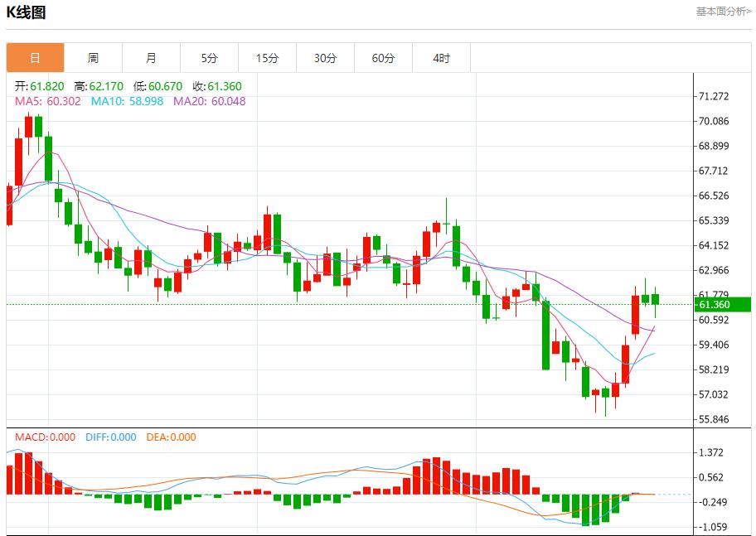Click the DEA indicator value label
This screenshot has height=536, width=756.
coord(170,437)
